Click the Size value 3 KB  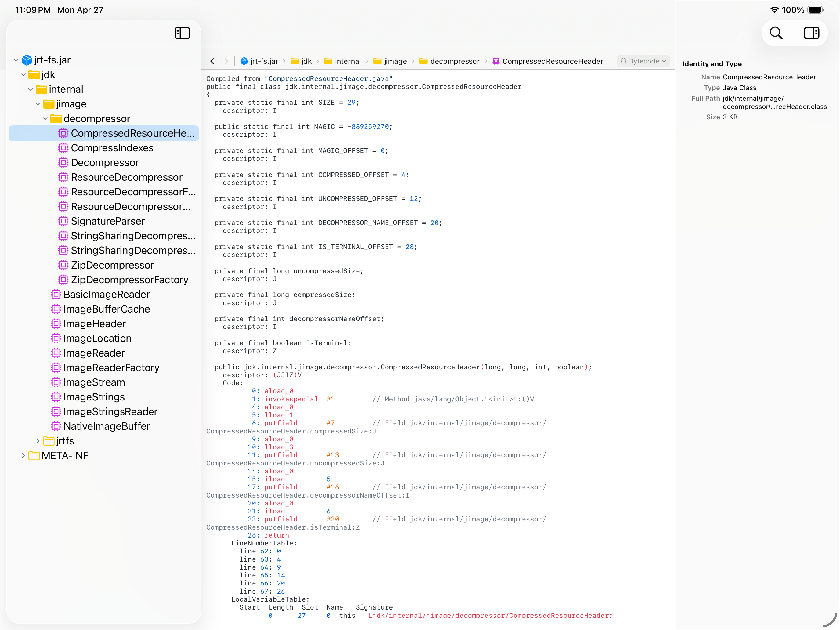point(730,117)
